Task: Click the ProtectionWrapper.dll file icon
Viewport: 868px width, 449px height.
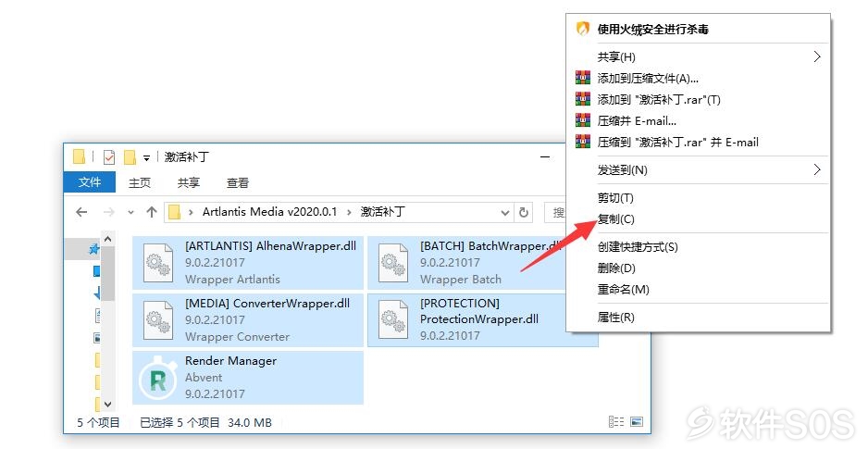Action: pos(393,320)
